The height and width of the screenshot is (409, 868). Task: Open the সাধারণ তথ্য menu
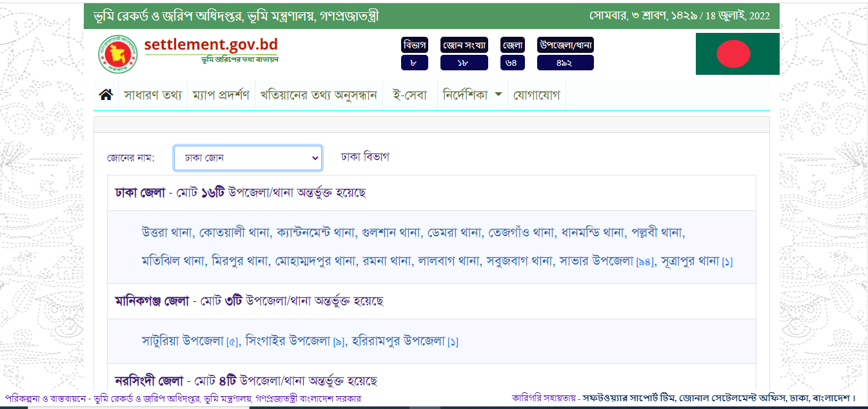(153, 95)
